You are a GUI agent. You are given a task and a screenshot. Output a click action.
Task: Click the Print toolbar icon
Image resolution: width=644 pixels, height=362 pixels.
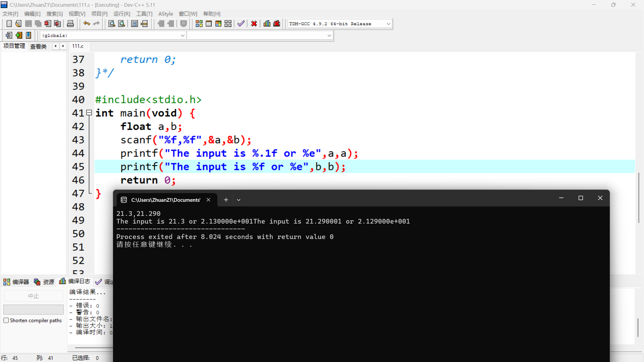70,24
